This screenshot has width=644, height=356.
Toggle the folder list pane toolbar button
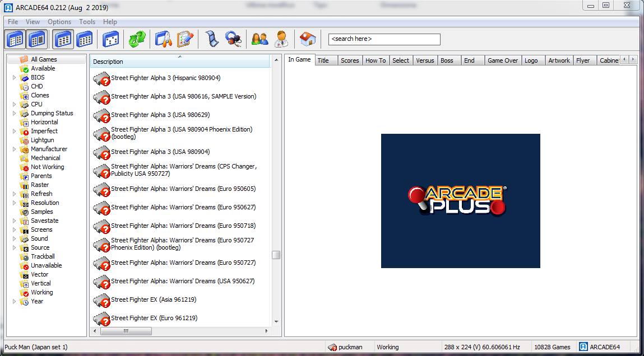(16, 39)
